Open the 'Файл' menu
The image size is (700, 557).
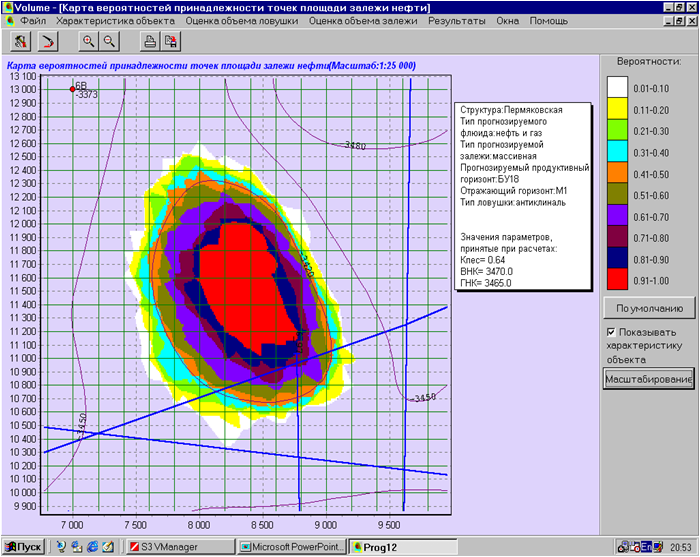click(33, 20)
